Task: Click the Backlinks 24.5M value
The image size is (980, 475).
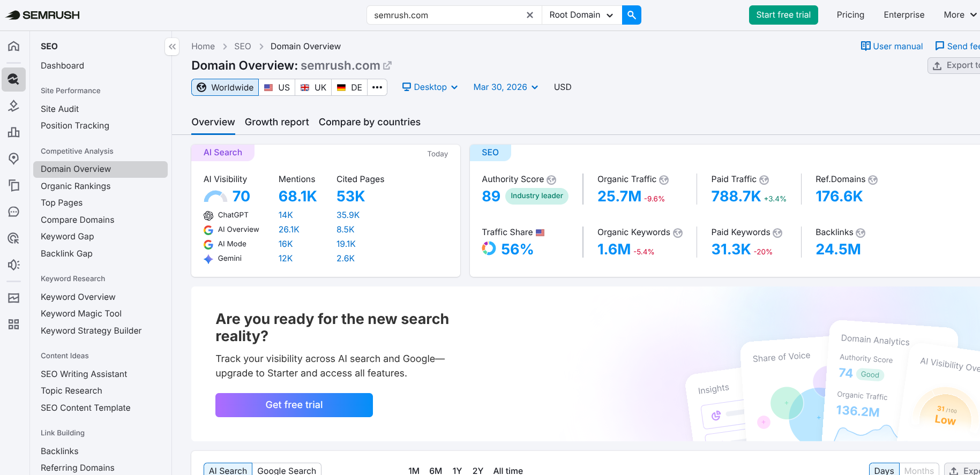Action: [838, 250]
